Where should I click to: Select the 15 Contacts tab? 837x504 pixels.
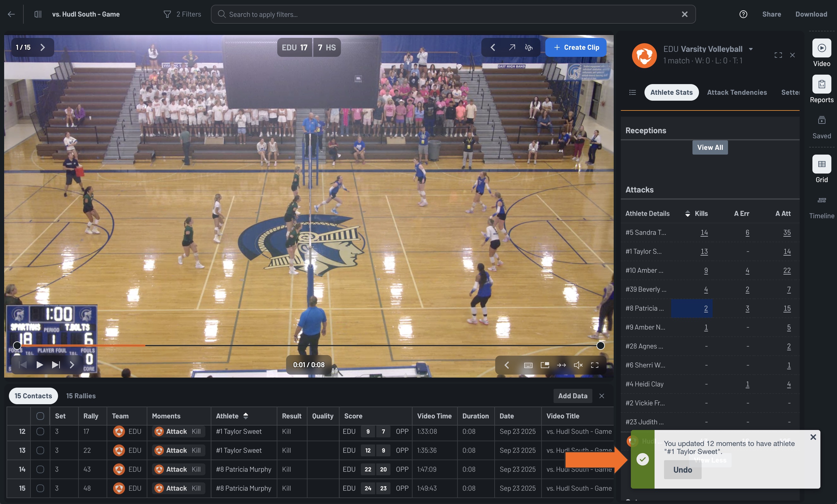33,396
